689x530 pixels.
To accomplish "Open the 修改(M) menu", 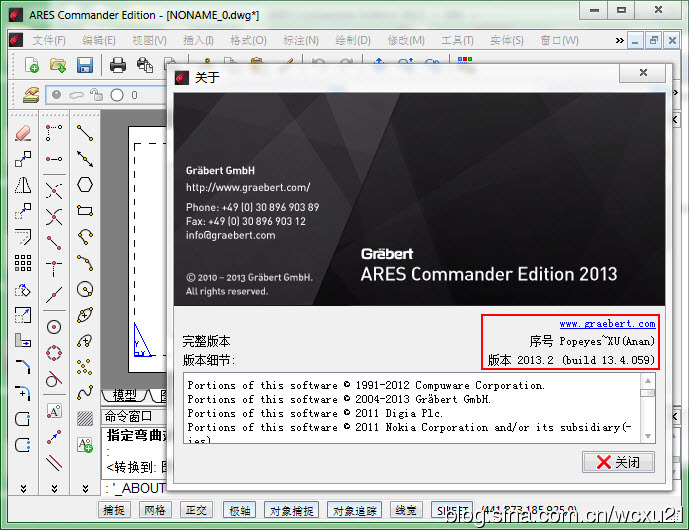I will pos(406,40).
